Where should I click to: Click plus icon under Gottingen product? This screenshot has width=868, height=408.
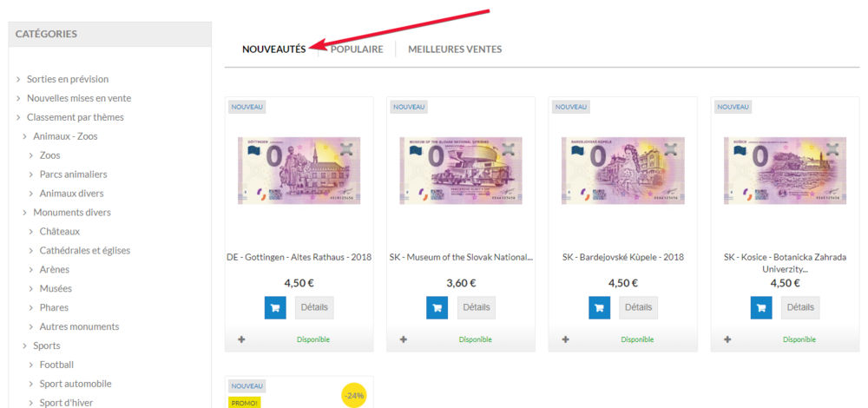240,339
